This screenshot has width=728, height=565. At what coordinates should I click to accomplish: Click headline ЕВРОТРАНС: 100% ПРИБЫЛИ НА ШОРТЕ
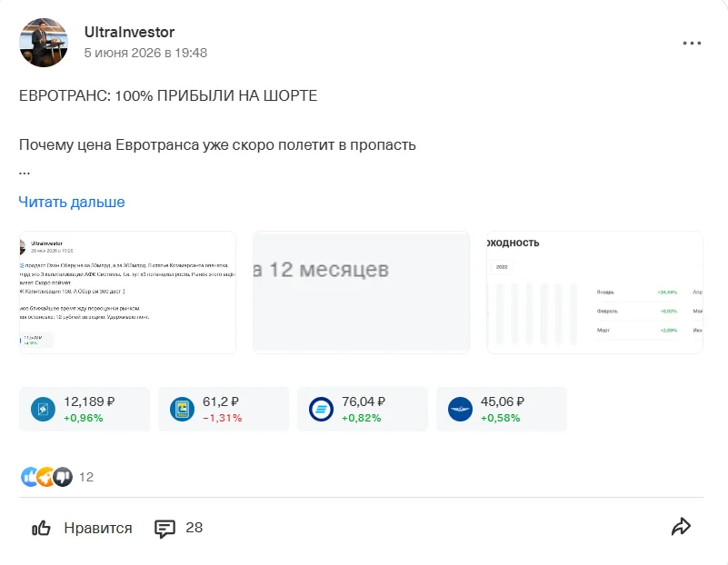[168, 95]
